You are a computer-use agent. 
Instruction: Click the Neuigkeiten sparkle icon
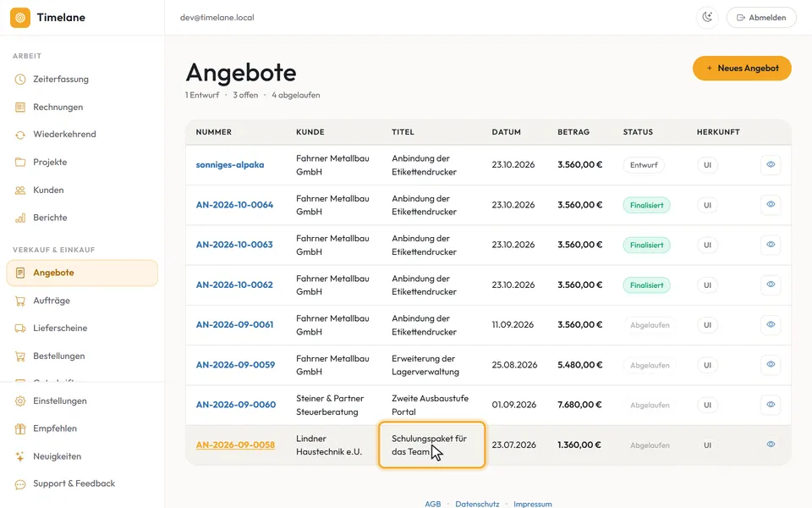20,456
